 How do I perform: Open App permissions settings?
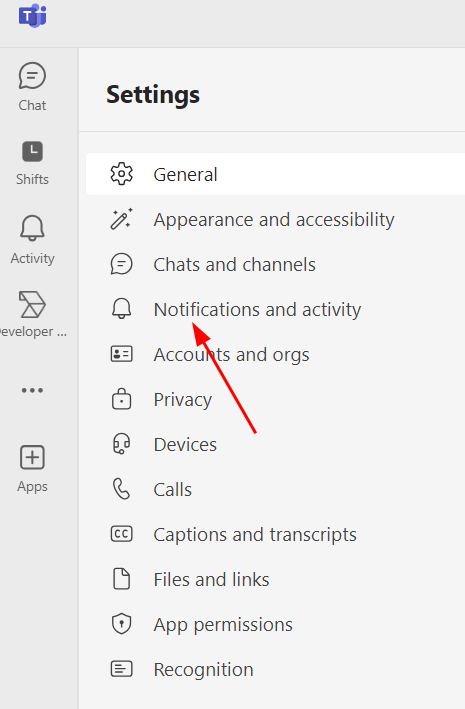[223, 625]
